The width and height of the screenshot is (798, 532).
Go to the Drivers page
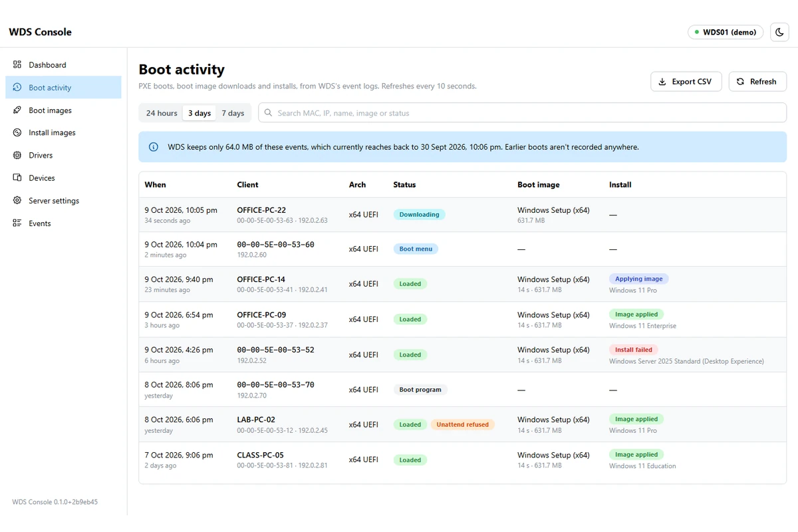coord(64,155)
